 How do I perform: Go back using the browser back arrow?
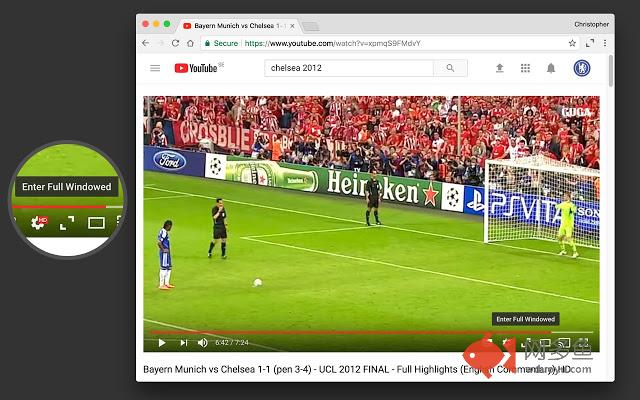coord(146,43)
